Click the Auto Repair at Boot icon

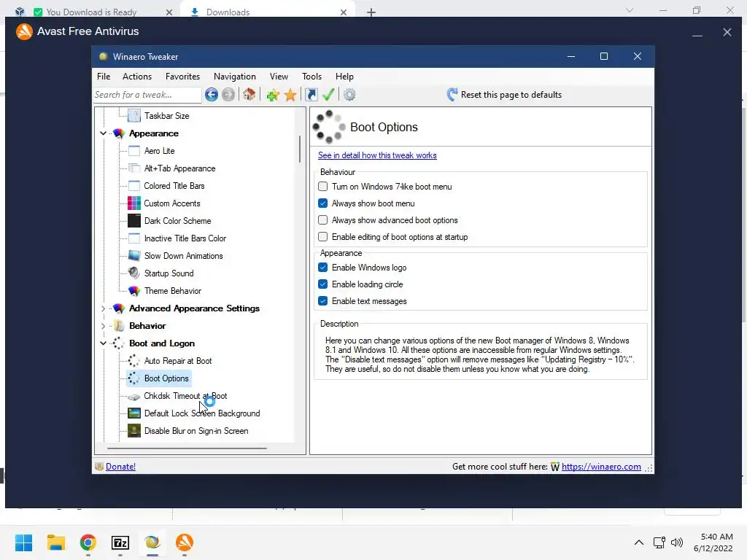[x=134, y=361]
